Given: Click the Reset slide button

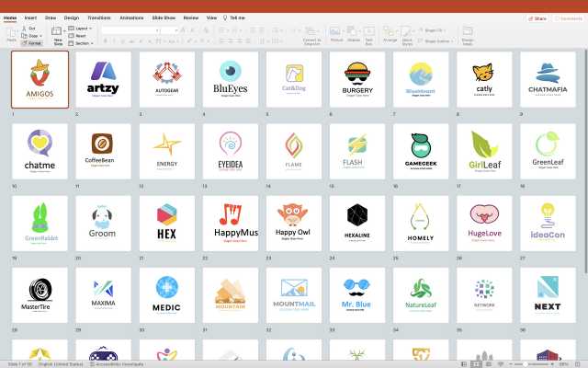Looking at the screenshot, I should pyautogui.click(x=80, y=36).
